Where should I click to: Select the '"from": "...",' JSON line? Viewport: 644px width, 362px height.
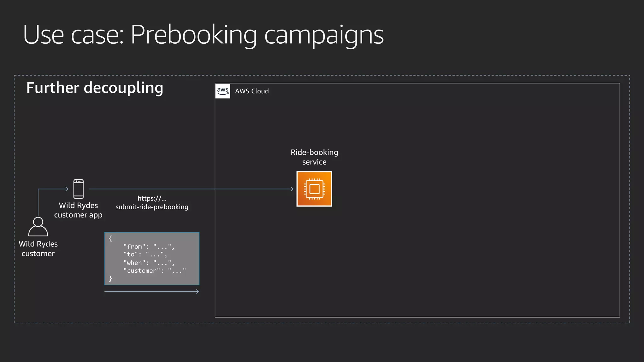click(x=149, y=247)
